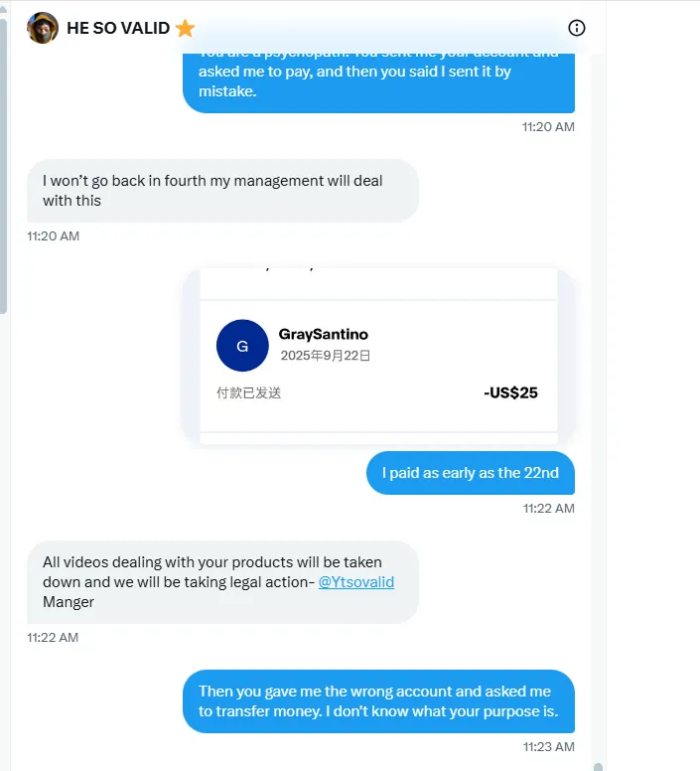700x771 pixels.
Task: Click the 11:22 AM timestamp under "I paid" message
Action: [x=549, y=508]
